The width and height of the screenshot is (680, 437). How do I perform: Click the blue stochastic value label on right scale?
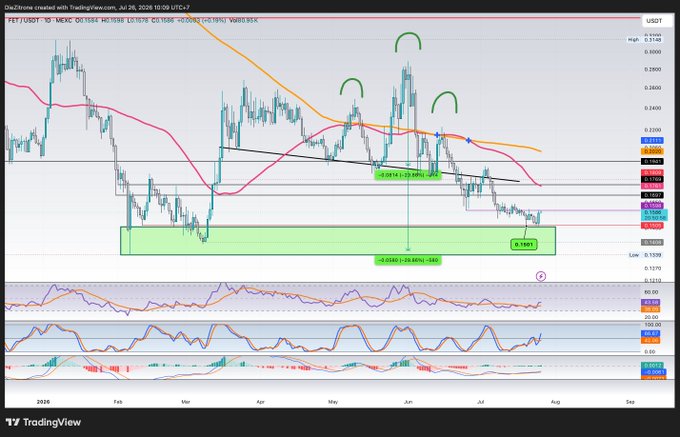(649, 334)
